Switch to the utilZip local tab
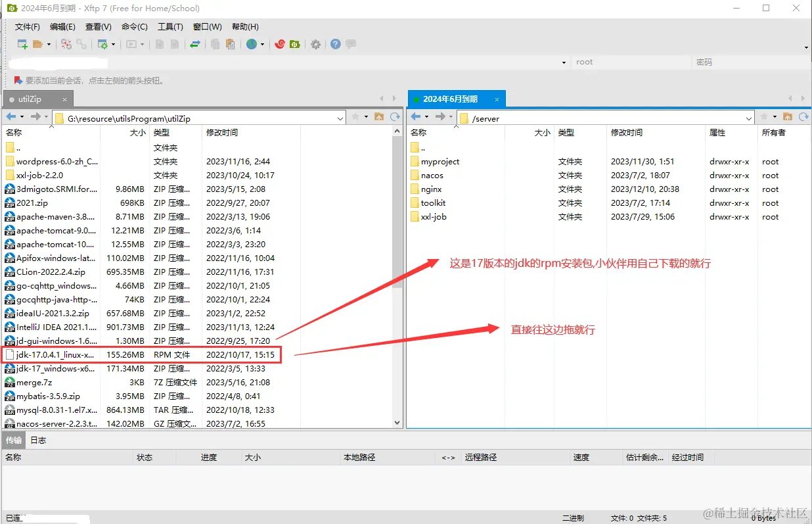Image resolution: width=812 pixels, height=524 pixels. [x=37, y=99]
